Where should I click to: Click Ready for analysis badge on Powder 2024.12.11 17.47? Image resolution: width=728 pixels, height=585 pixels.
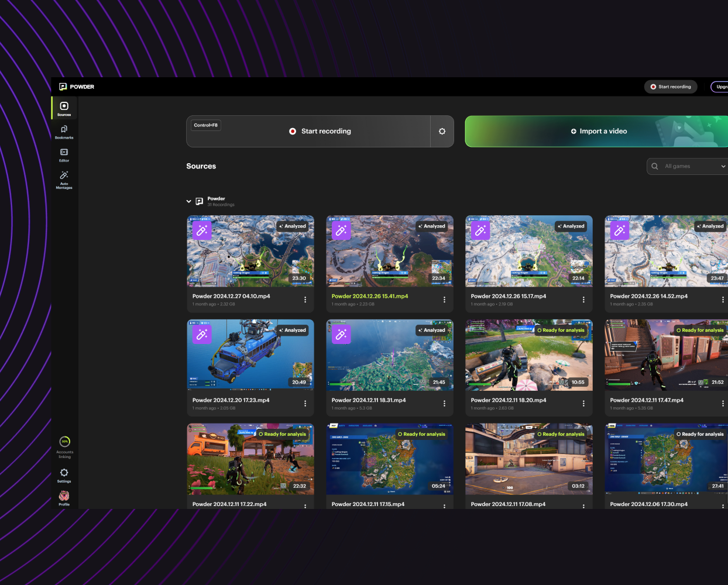(x=700, y=330)
